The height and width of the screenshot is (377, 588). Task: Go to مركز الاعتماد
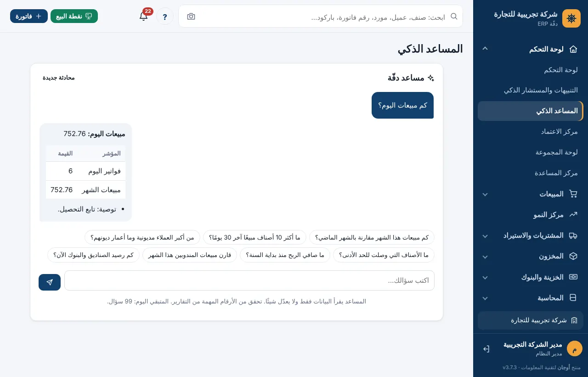pos(531,132)
